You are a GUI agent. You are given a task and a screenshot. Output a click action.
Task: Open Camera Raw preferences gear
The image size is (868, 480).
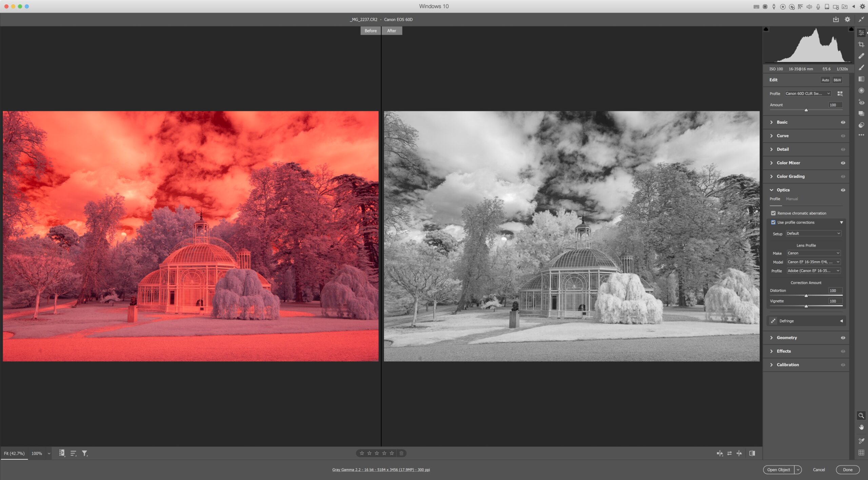(847, 19)
